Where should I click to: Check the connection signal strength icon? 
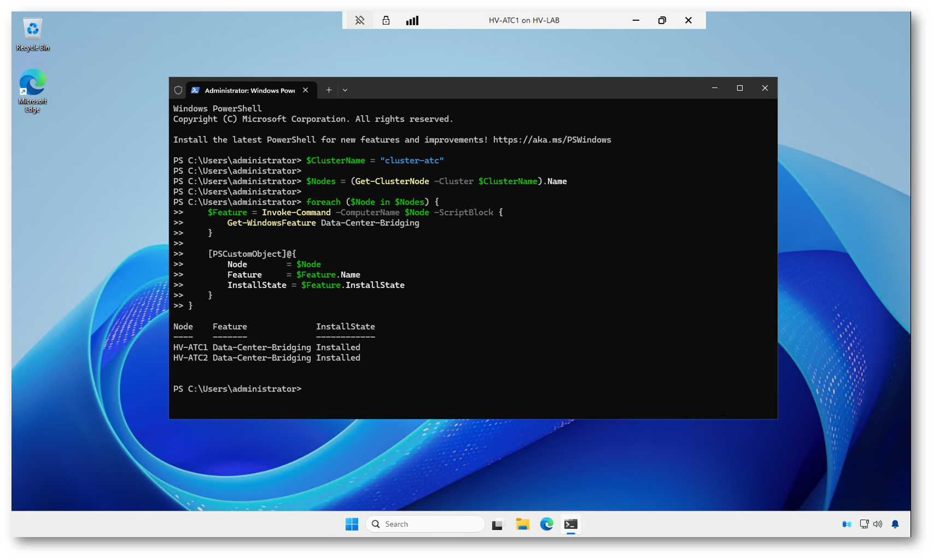tap(412, 20)
